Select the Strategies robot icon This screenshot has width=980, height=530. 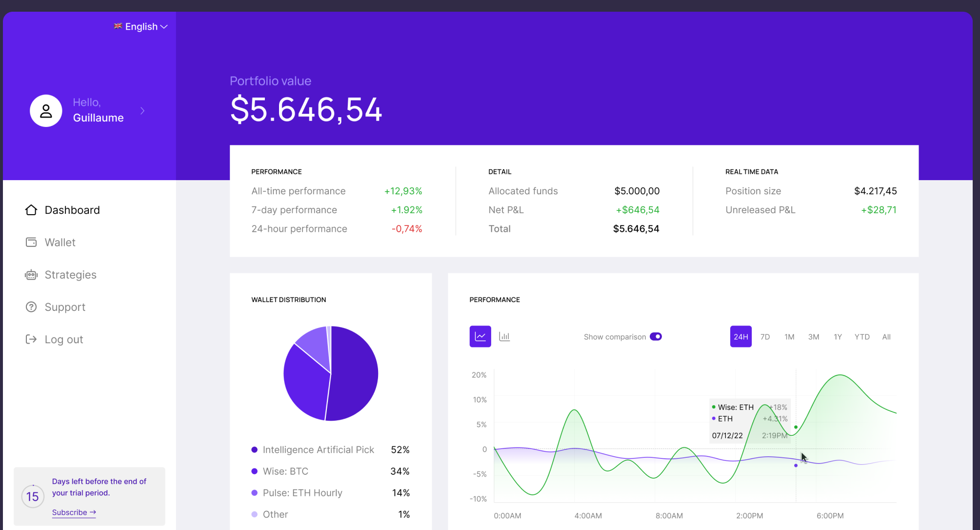pos(31,274)
